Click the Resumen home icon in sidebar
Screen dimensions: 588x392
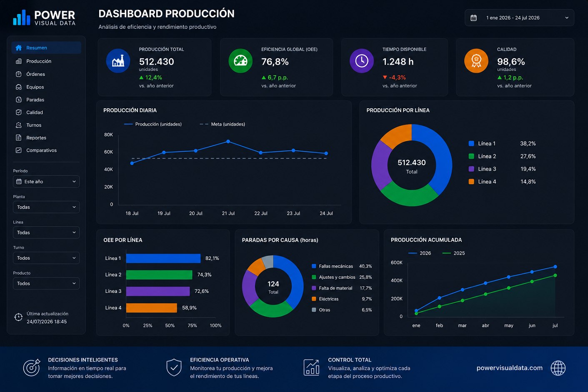point(19,48)
